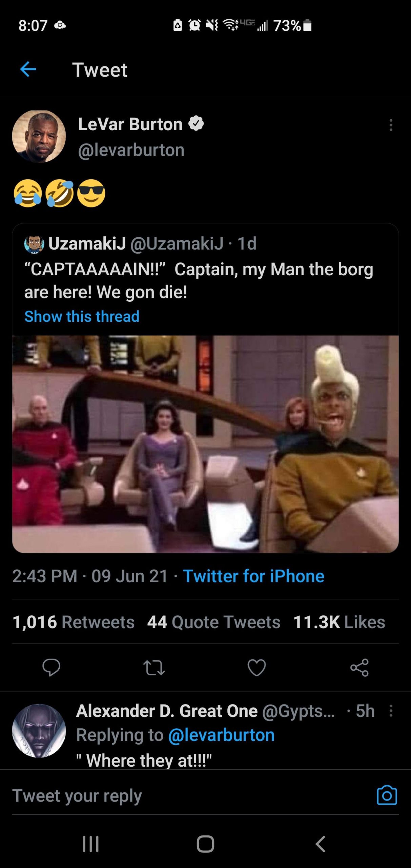View the 1,016 Retweets list
Viewport: 411px width, 868px height.
tap(74, 622)
